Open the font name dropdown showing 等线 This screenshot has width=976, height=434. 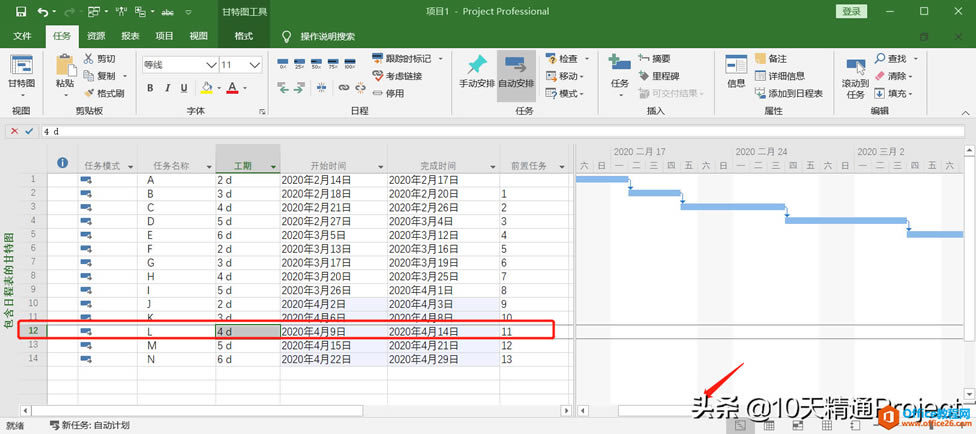pyautogui.click(x=210, y=64)
